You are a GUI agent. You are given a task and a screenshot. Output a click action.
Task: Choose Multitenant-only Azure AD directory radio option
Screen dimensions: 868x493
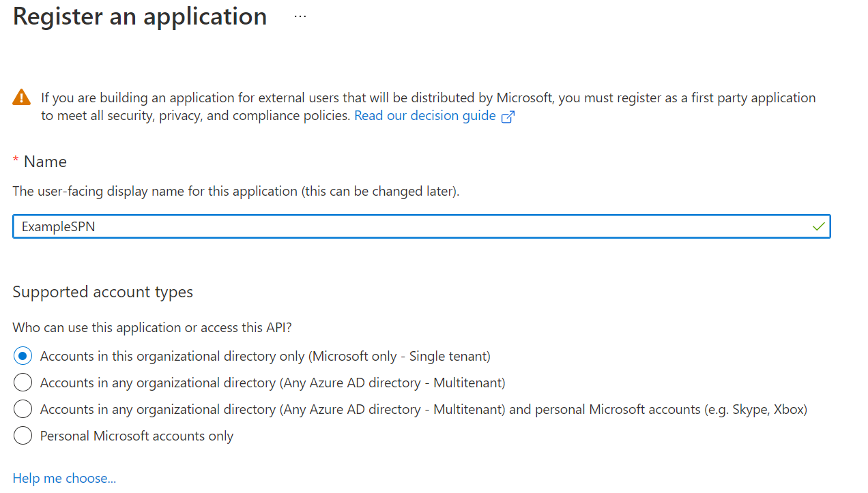(23, 383)
